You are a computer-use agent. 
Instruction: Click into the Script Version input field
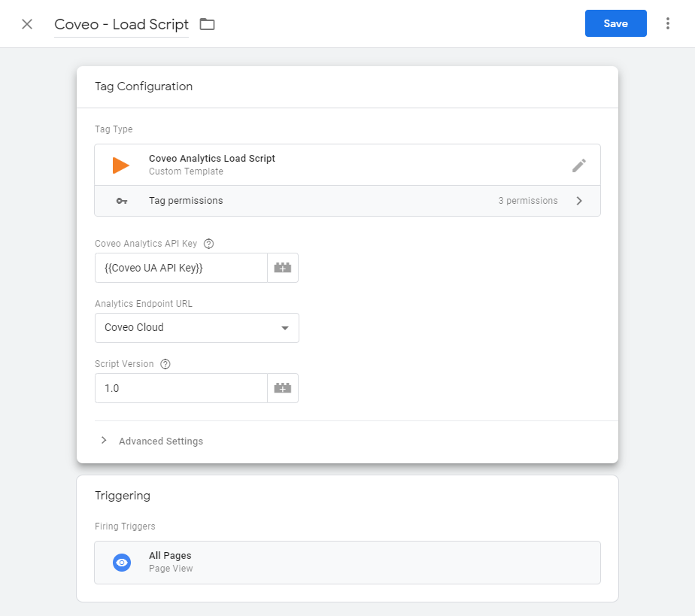click(181, 388)
